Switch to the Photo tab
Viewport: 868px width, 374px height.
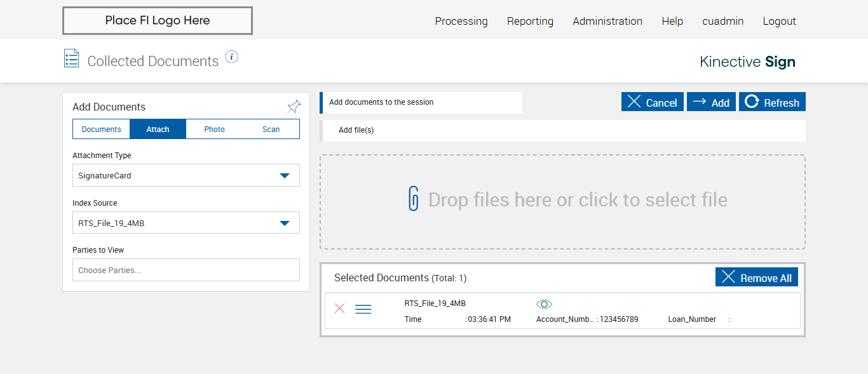point(215,129)
